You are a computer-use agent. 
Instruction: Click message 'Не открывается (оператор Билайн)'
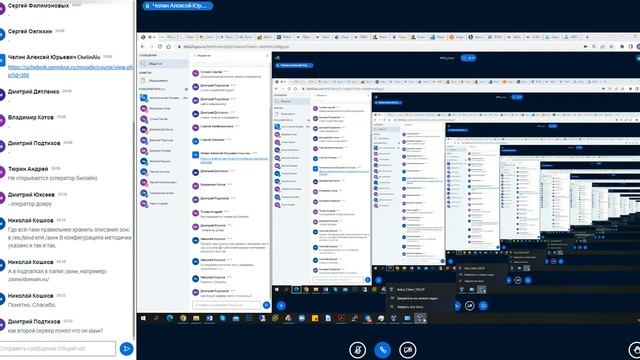tap(52, 178)
